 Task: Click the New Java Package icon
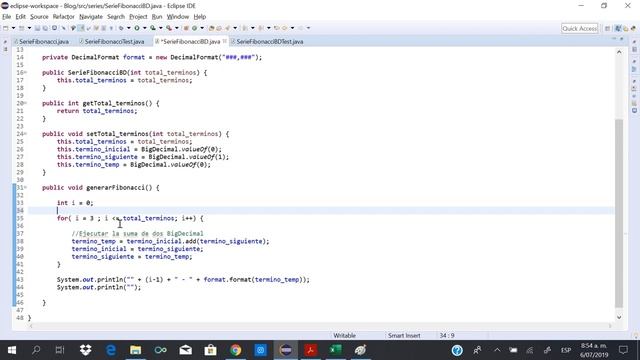click(x=186, y=28)
